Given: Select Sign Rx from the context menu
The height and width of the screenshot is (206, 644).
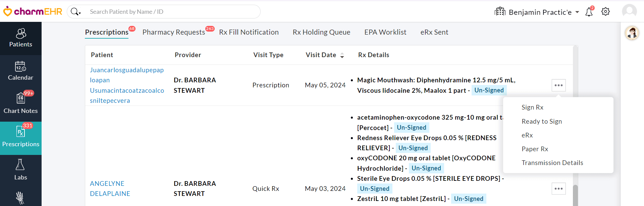Looking at the screenshot, I should click(532, 107).
